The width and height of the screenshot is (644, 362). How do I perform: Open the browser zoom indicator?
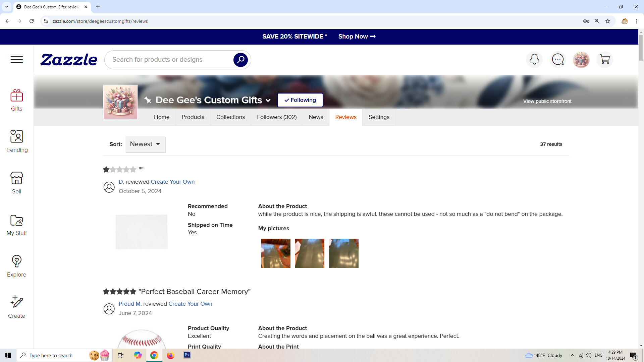click(x=597, y=21)
